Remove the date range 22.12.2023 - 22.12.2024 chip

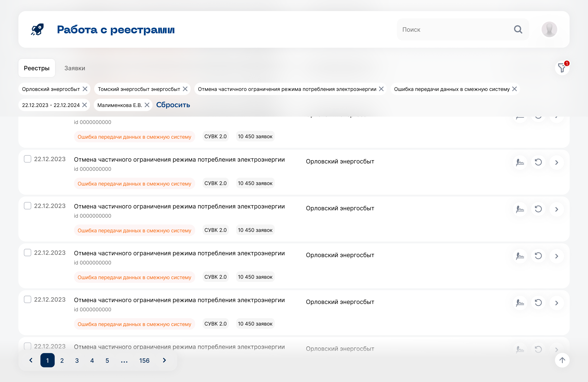click(85, 105)
